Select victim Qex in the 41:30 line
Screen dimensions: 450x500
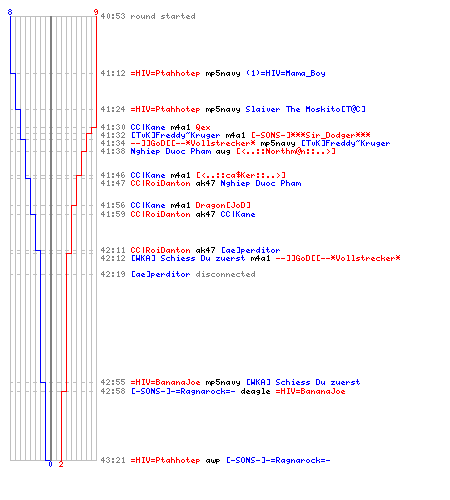pos(203,127)
